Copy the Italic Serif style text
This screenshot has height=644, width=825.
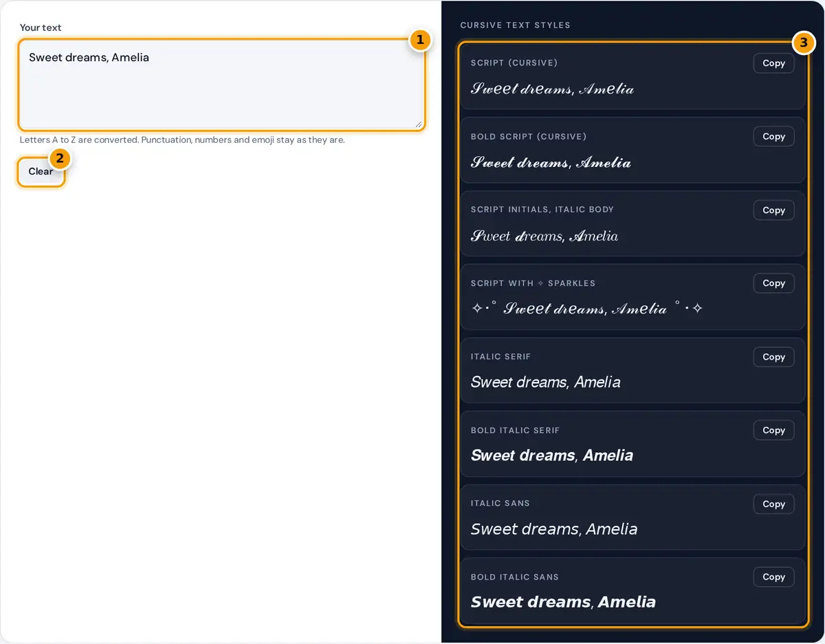point(773,357)
